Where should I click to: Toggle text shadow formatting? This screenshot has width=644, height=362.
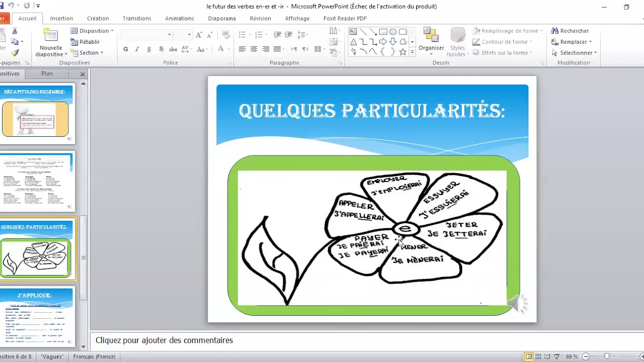(x=161, y=49)
